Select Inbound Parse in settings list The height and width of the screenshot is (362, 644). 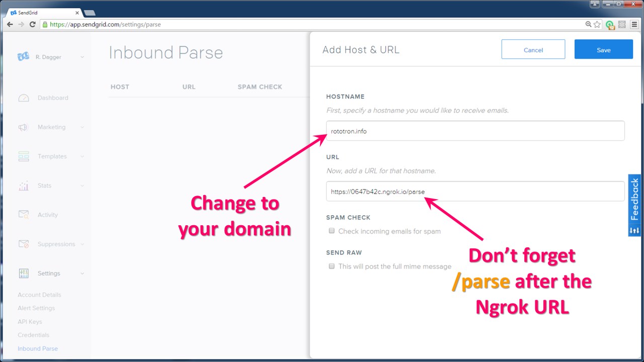[38, 348]
